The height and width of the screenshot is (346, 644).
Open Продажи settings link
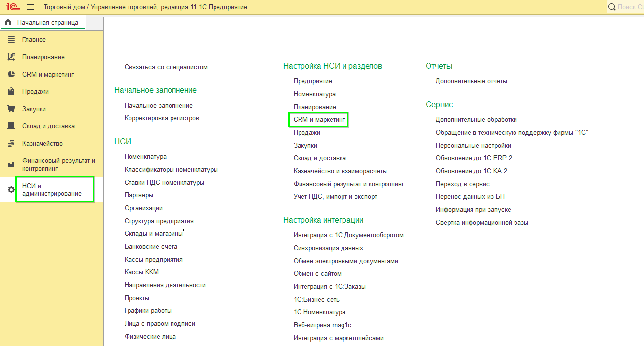click(x=307, y=132)
